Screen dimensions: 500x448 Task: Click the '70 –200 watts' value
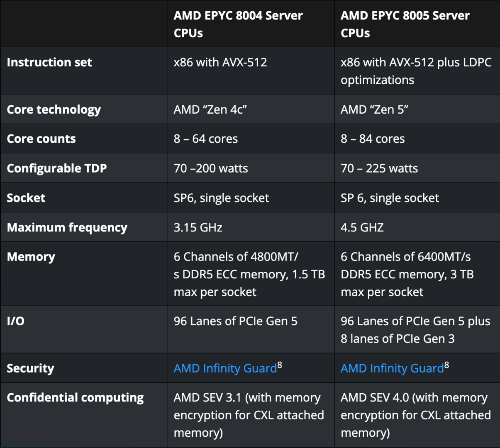[211, 168]
